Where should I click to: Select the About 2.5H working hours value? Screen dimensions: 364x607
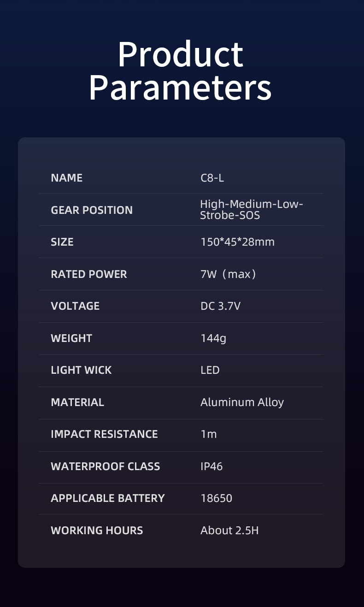229,530
